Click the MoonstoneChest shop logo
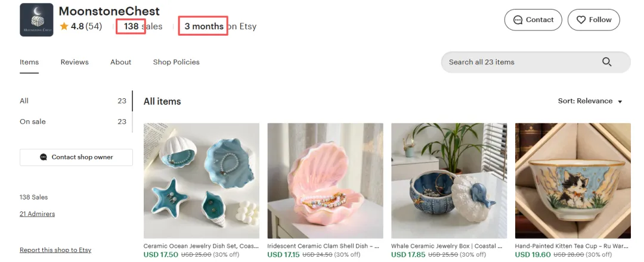This screenshot has height=262, width=644. pos(36,20)
